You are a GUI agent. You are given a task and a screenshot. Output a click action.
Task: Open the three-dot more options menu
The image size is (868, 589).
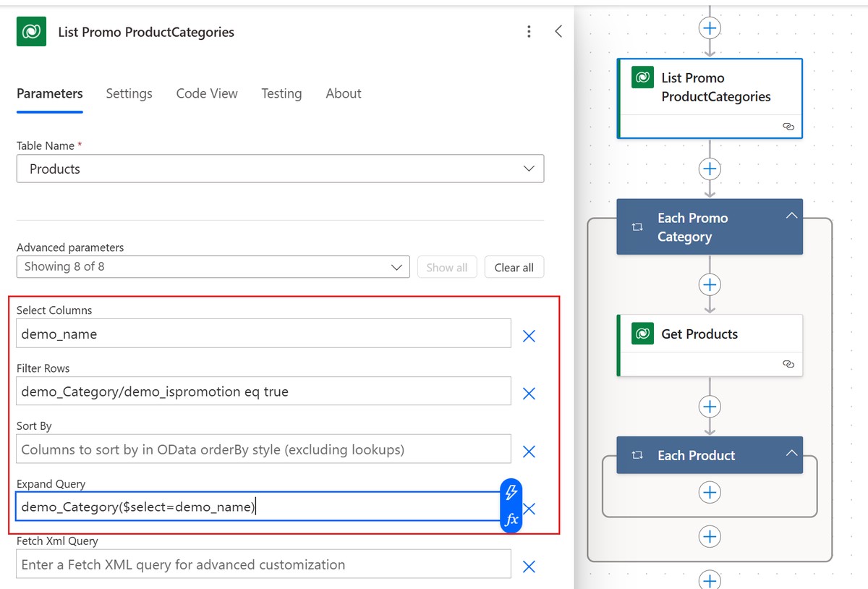[x=529, y=31]
